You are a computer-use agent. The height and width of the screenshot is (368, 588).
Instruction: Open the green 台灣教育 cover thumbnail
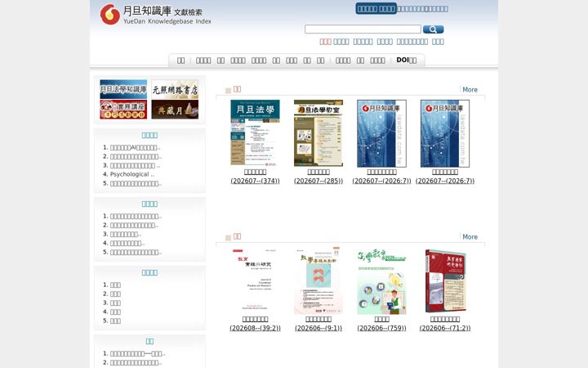[381, 281]
